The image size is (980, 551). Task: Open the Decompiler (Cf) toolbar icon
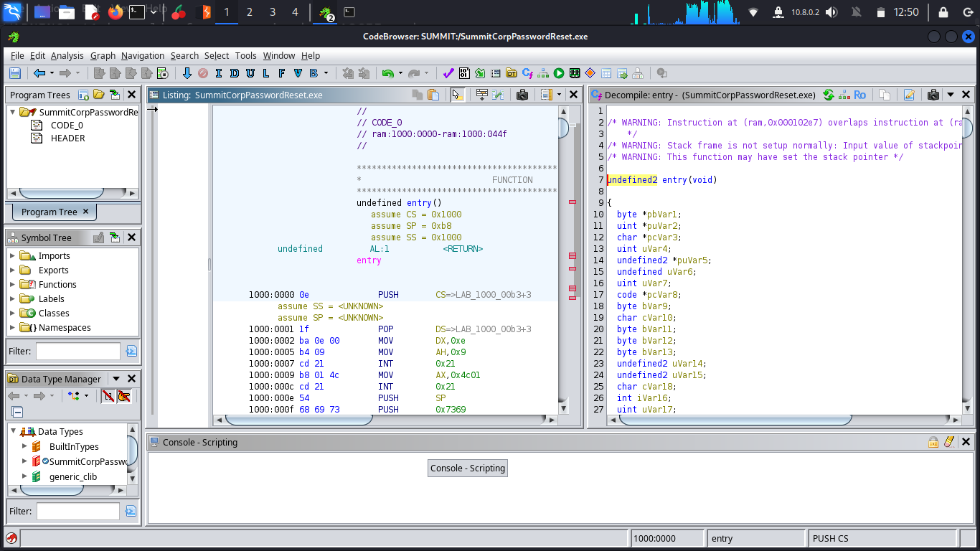(x=527, y=73)
